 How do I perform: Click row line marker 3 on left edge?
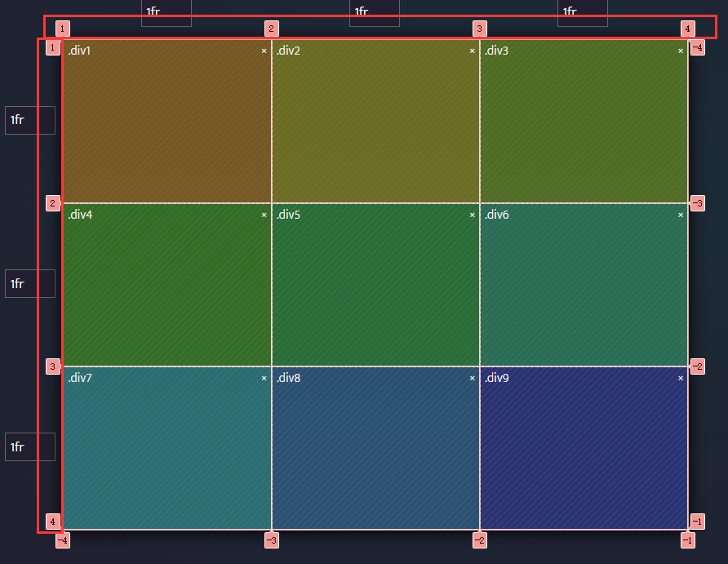click(x=52, y=366)
